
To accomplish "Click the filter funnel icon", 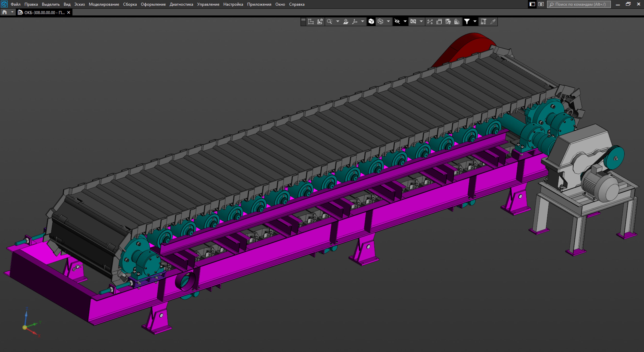I will click(x=466, y=22).
